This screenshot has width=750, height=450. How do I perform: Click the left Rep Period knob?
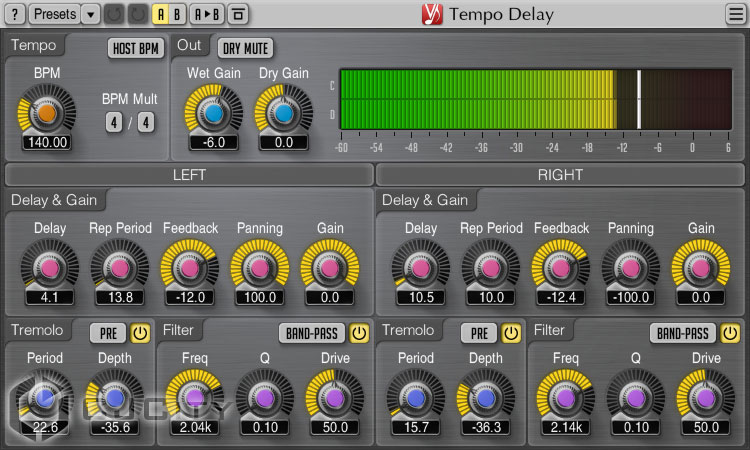120,268
